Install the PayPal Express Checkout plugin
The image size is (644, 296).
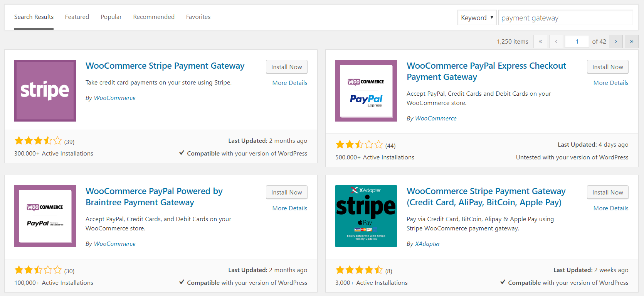[x=607, y=67]
